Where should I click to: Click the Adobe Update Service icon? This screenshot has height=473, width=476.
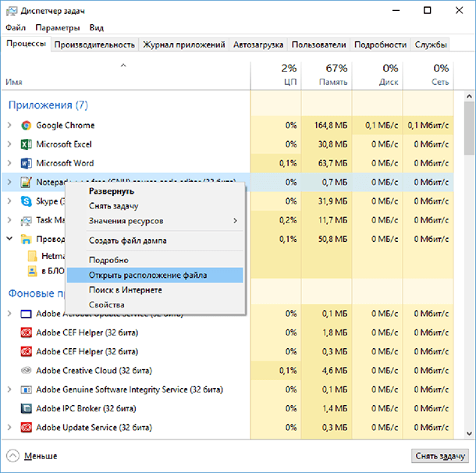(26, 428)
